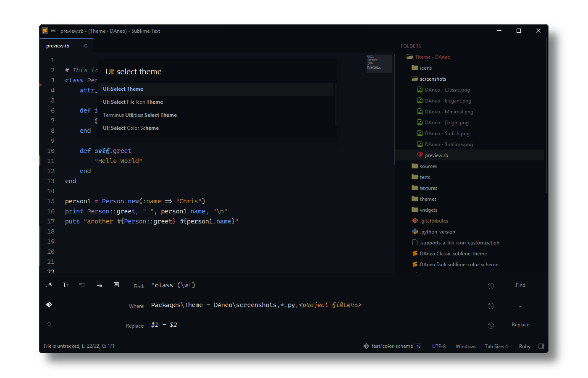Open the Ruby syntax selector
The height and width of the screenshot is (378, 588).
pos(525,346)
